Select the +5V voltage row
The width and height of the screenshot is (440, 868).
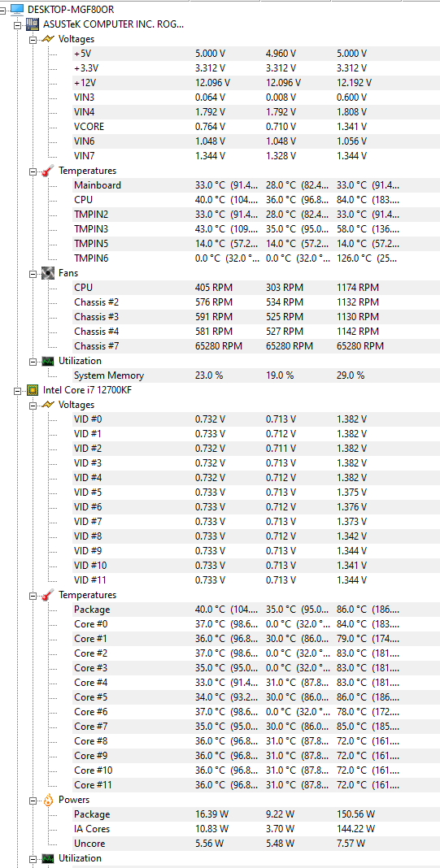255,54
